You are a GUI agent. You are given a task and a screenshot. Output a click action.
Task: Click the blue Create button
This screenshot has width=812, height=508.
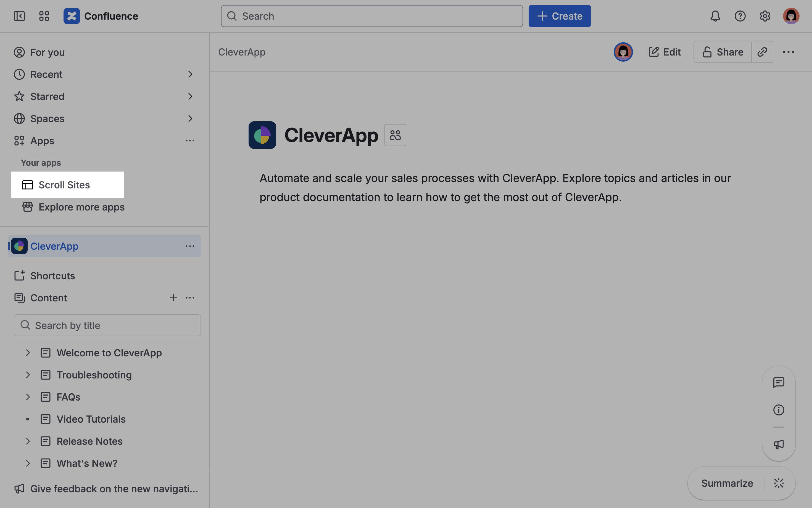click(560, 16)
